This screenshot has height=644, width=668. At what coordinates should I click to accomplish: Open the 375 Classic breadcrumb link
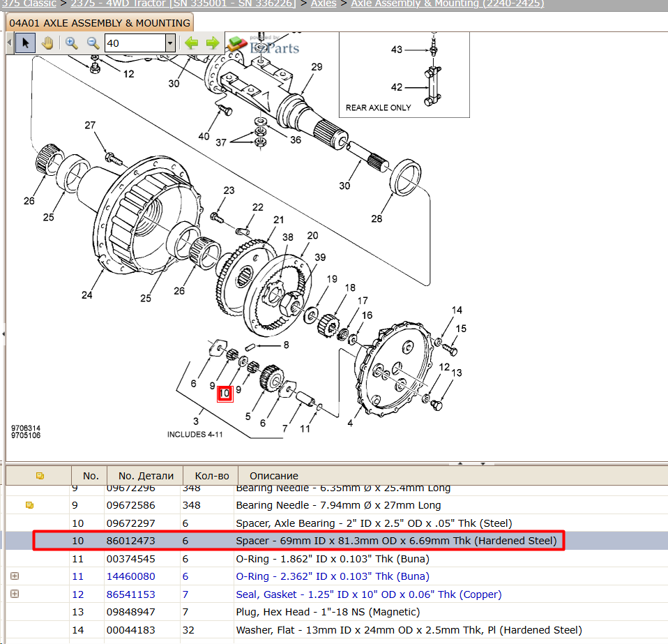[x=28, y=3]
